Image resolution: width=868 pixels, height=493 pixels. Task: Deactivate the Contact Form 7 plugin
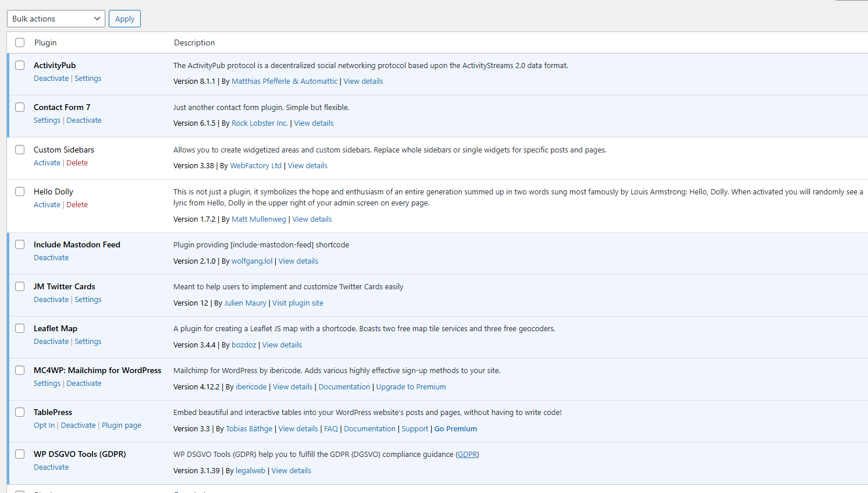tap(84, 120)
